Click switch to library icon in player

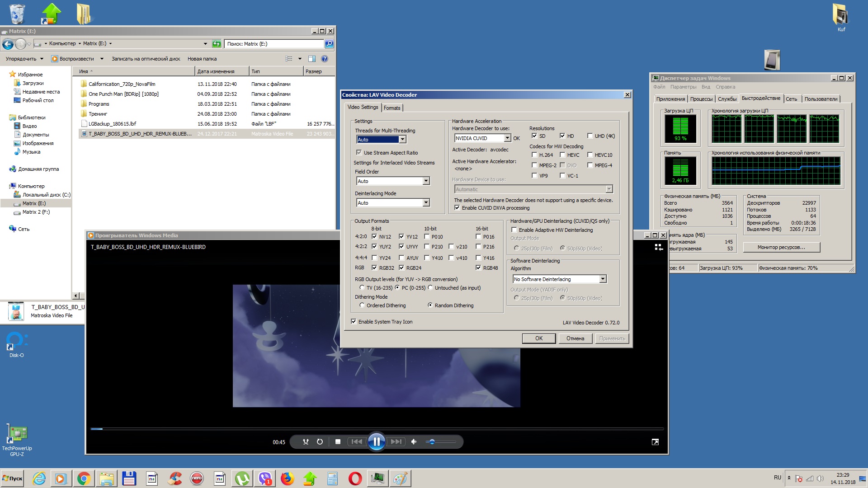pyautogui.click(x=659, y=247)
